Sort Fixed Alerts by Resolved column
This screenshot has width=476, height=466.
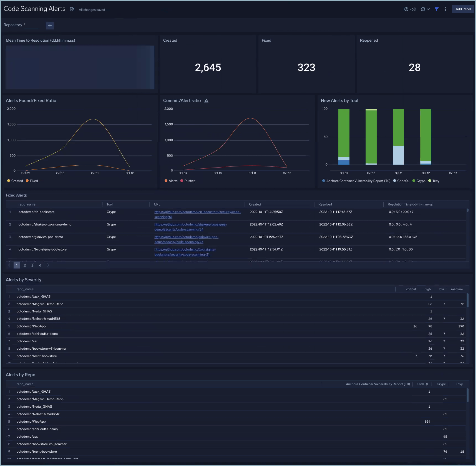325,204
